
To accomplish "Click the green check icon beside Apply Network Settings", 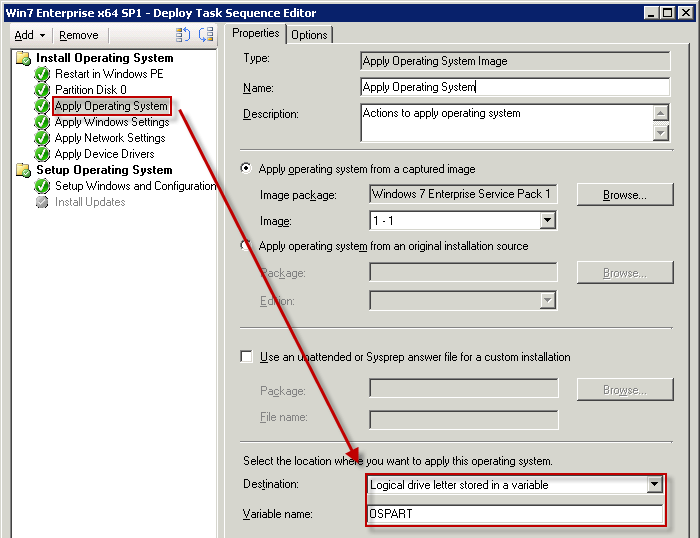I will (x=42, y=138).
